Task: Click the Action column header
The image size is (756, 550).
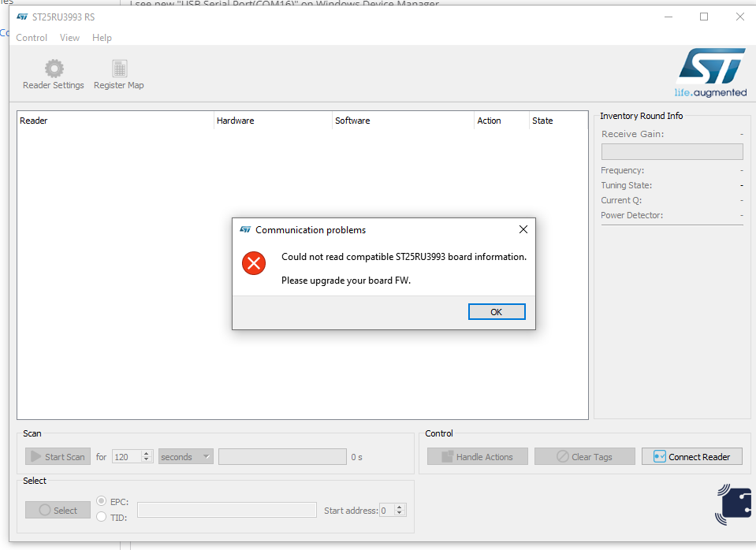Action: [x=501, y=121]
